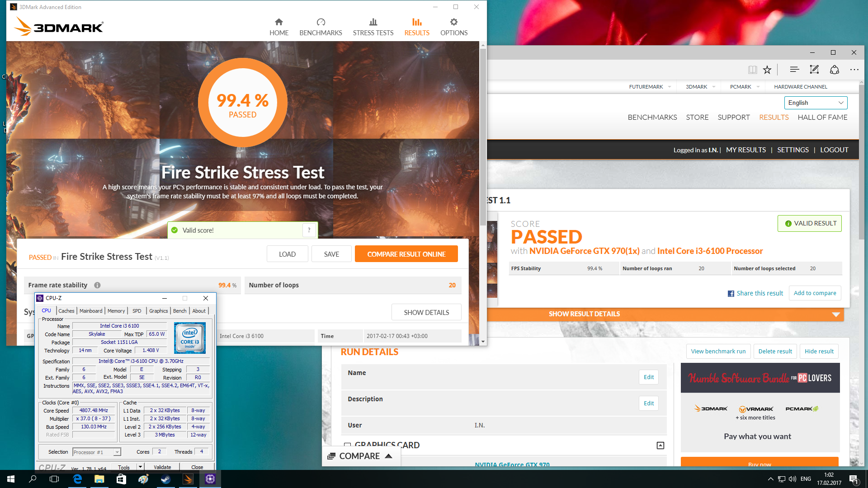Open CPU-Z Processor selection dropdown

point(117,452)
